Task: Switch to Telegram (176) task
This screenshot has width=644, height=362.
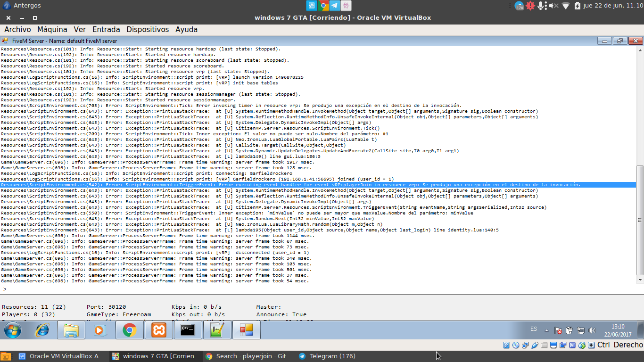Action: (x=327, y=356)
